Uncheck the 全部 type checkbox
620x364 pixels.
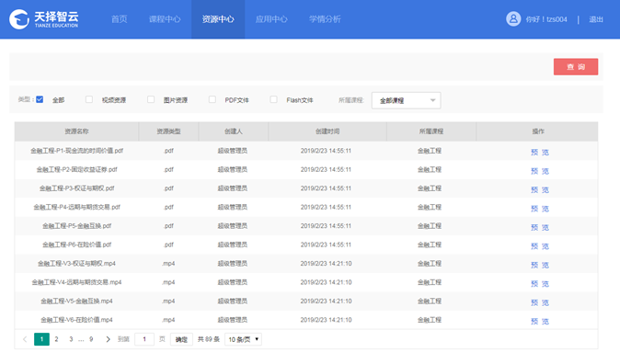coord(40,99)
